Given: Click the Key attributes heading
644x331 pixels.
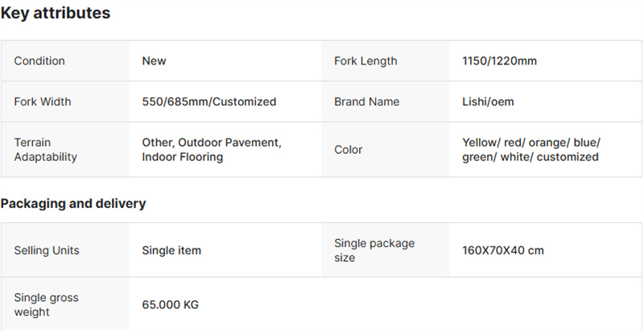Looking at the screenshot, I should [56, 13].
